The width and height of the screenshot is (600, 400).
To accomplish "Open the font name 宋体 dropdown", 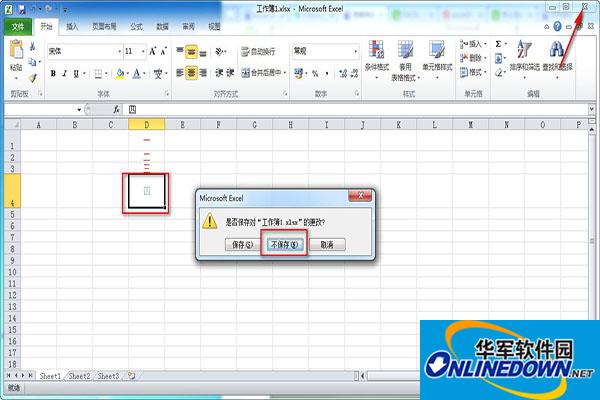I will pos(119,51).
